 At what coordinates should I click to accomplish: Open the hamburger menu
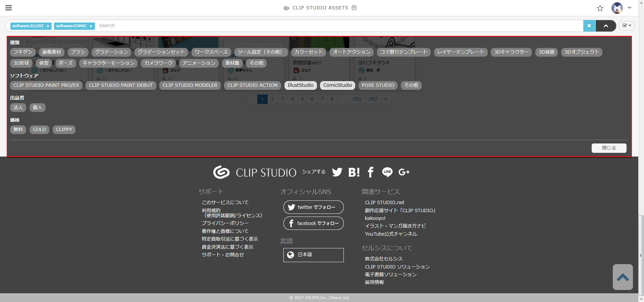(9, 8)
